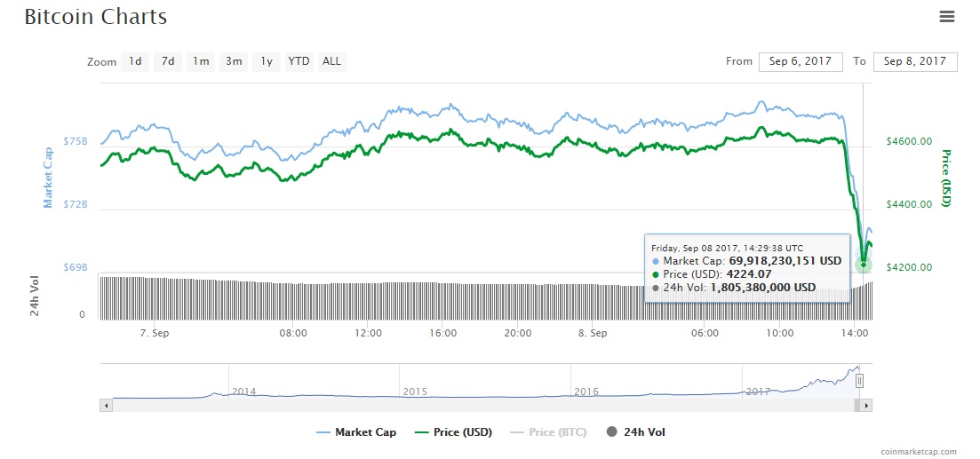Viewport: 980px width, 459px height.
Task: Click the navigator scrollbar track
Action: coord(482,406)
